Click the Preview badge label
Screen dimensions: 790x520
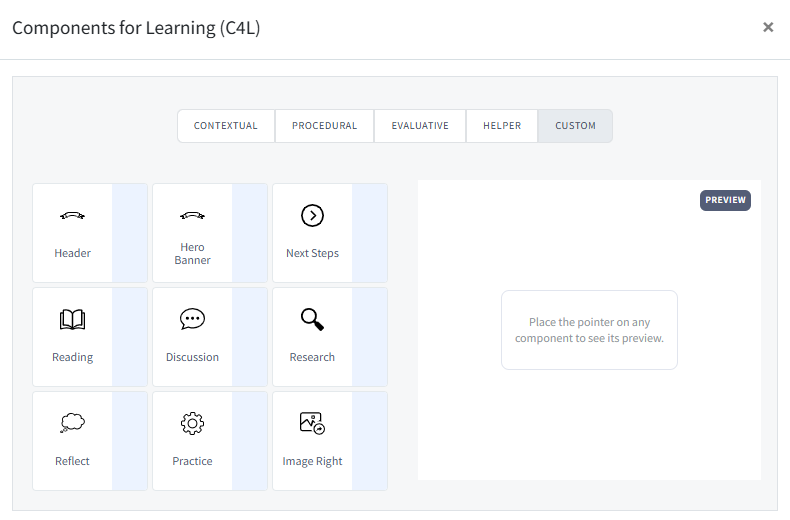tap(725, 200)
